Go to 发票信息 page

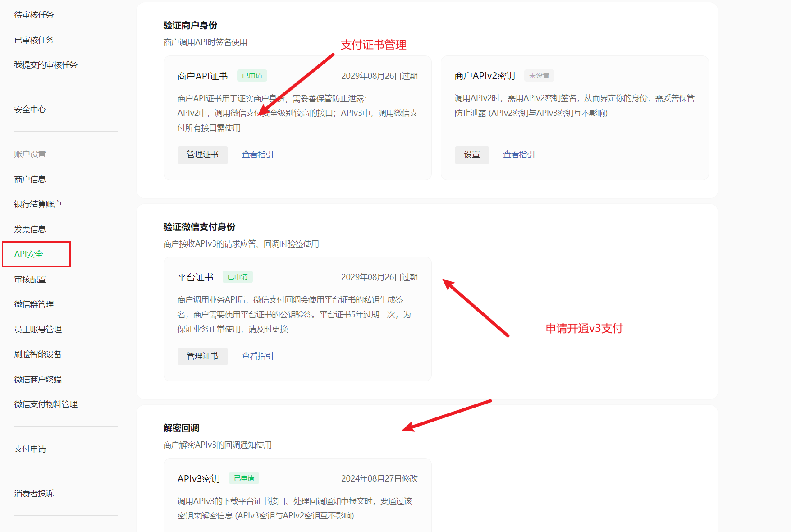coord(30,229)
